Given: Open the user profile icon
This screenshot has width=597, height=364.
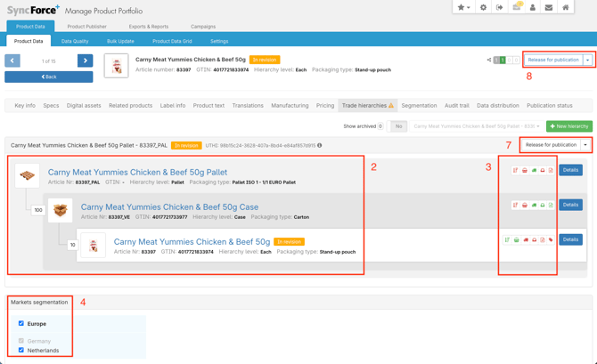Looking at the screenshot, I should click(533, 7).
